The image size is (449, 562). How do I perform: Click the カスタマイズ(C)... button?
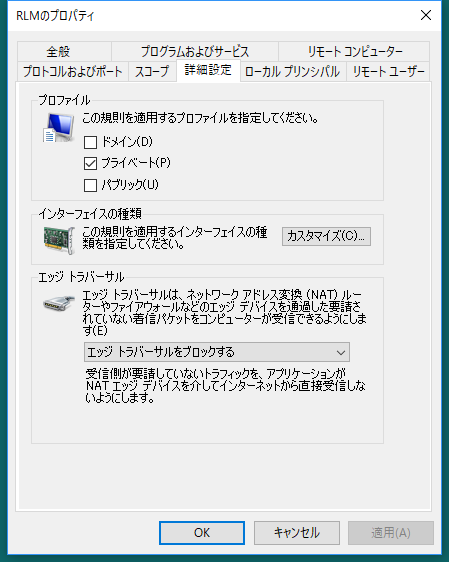pos(326,236)
